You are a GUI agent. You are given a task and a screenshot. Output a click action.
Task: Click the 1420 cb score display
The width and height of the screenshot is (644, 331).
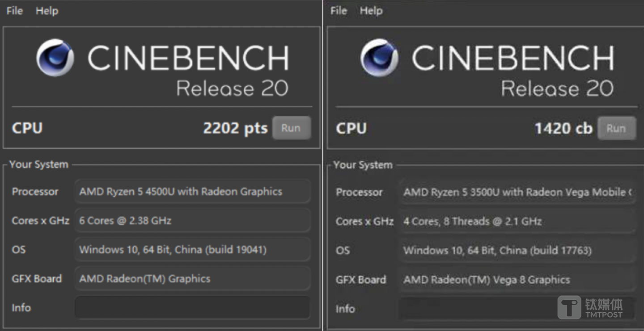[563, 128]
